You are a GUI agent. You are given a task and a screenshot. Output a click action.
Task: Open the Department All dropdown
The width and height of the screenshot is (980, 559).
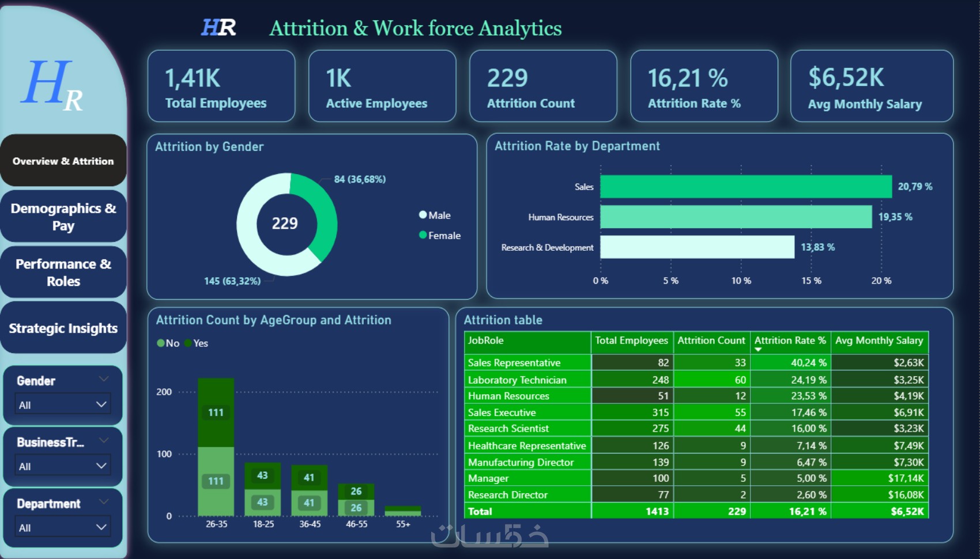pyautogui.click(x=63, y=527)
